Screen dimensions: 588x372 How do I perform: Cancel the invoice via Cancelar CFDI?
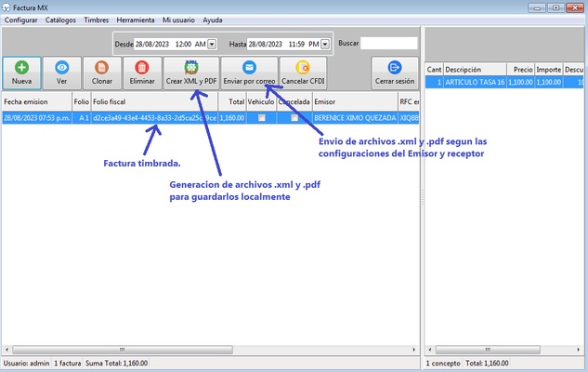303,73
